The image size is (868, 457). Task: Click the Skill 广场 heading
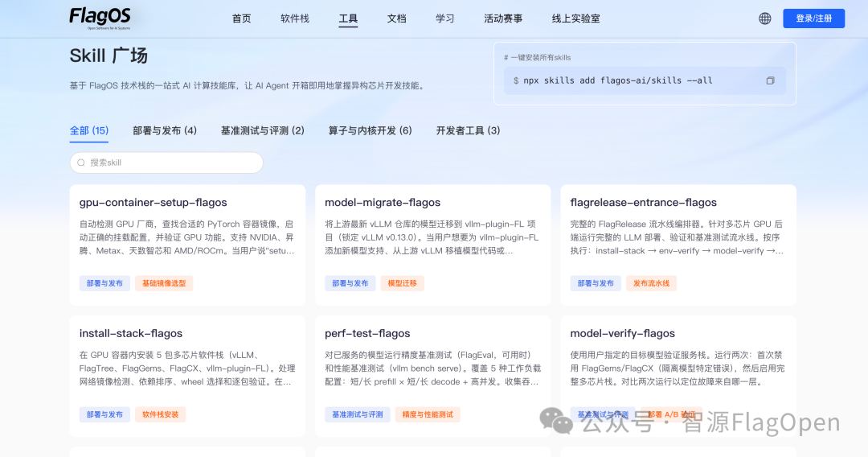pyautogui.click(x=108, y=56)
